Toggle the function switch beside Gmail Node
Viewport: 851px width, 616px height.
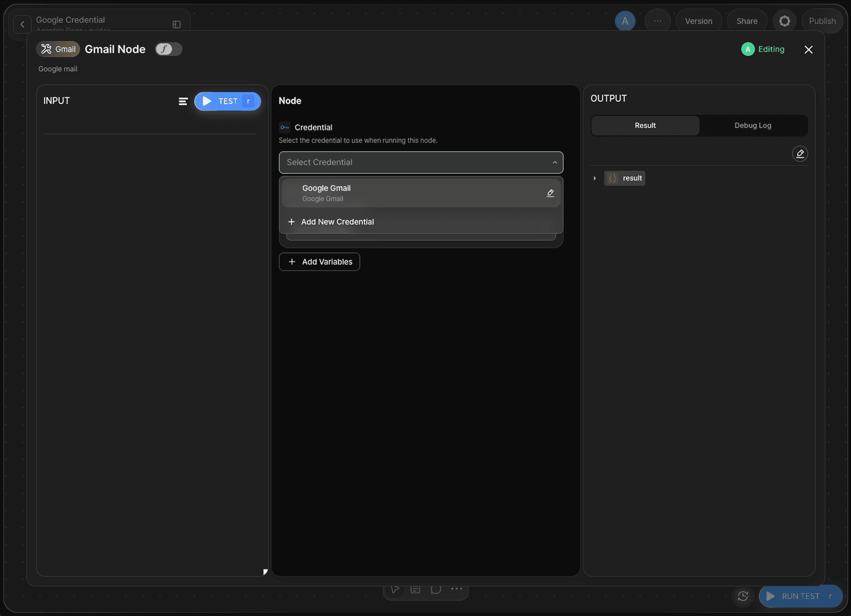pos(168,49)
